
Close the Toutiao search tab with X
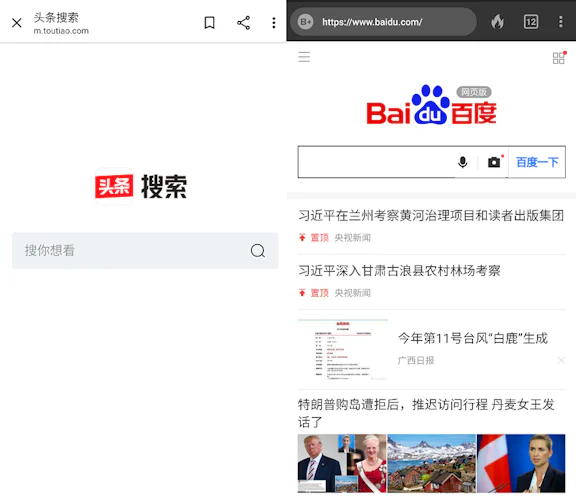coord(17,23)
